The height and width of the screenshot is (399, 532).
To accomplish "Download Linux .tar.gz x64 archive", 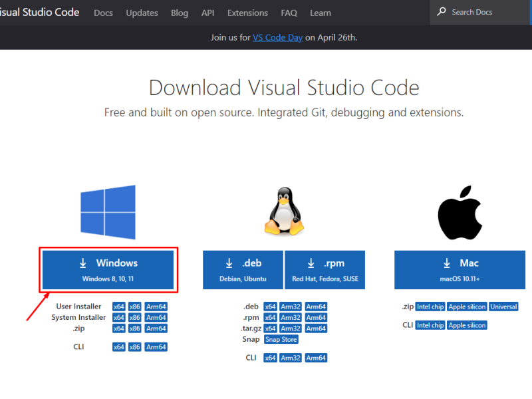I will (x=270, y=328).
